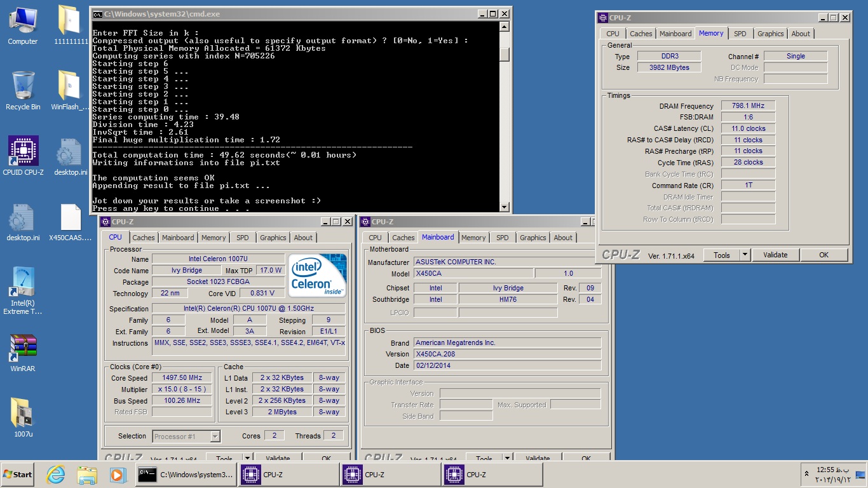The image size is (868, 488).
Task: Open the WinFlash folder icon
Action: click(x=70, y=90)
